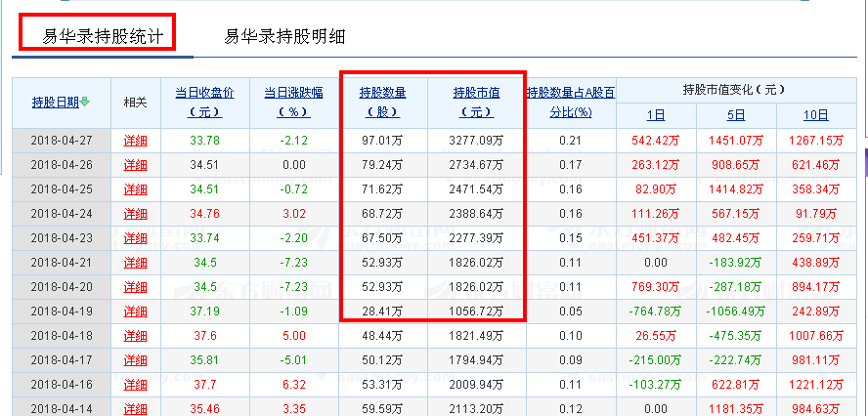This screenshot has width=868, height=416.
Task: Click closing price 35.81
Action: coord(205,360)
